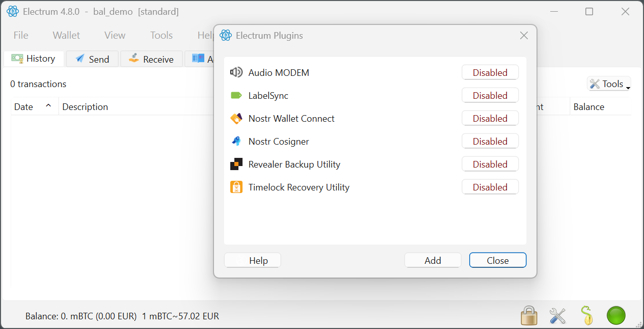Click the Add plugin button
Screen dimensions: 644x329
(x=433, y=260)
